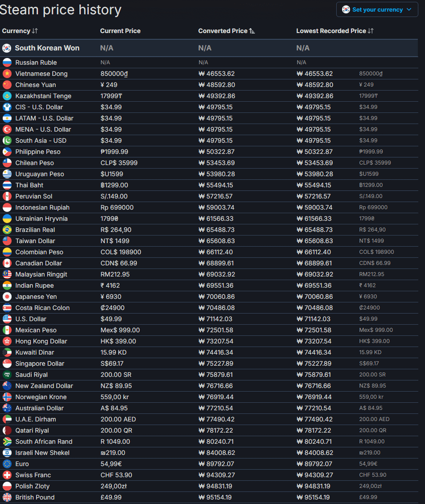Click the Kazakhstani Tenge flag icon
This screenshot has height=504, width=425.
pyautogui.click(x=7, y=96)
